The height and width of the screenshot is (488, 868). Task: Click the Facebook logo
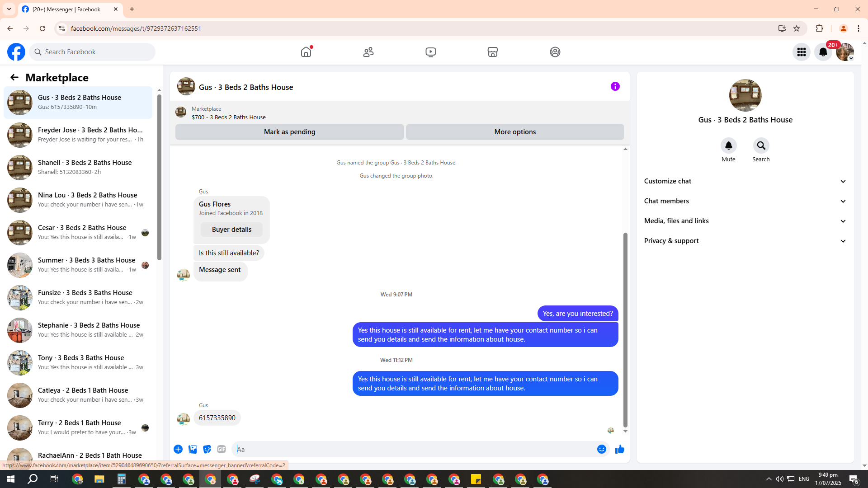(16, 52)
